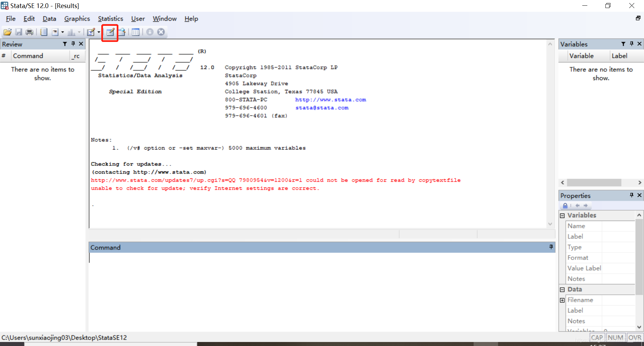
Task: Click Properties panel scroll down arrow
Action: [639, 327]
